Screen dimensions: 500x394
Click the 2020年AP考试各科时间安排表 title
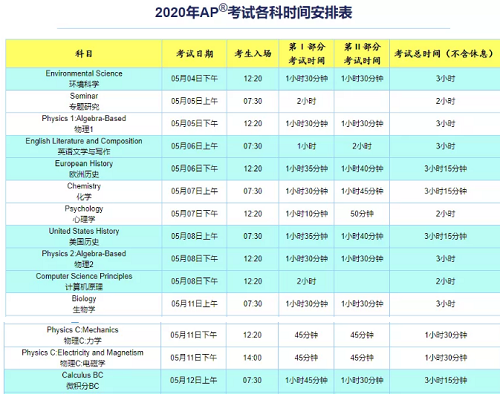tap(253, 13)
